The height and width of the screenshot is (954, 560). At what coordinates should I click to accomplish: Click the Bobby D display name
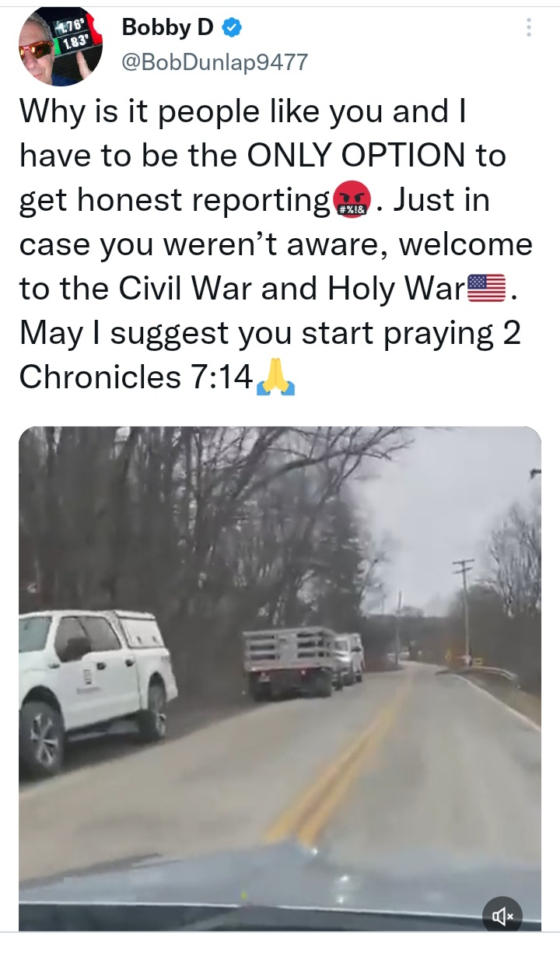click(x=167, y=28)
